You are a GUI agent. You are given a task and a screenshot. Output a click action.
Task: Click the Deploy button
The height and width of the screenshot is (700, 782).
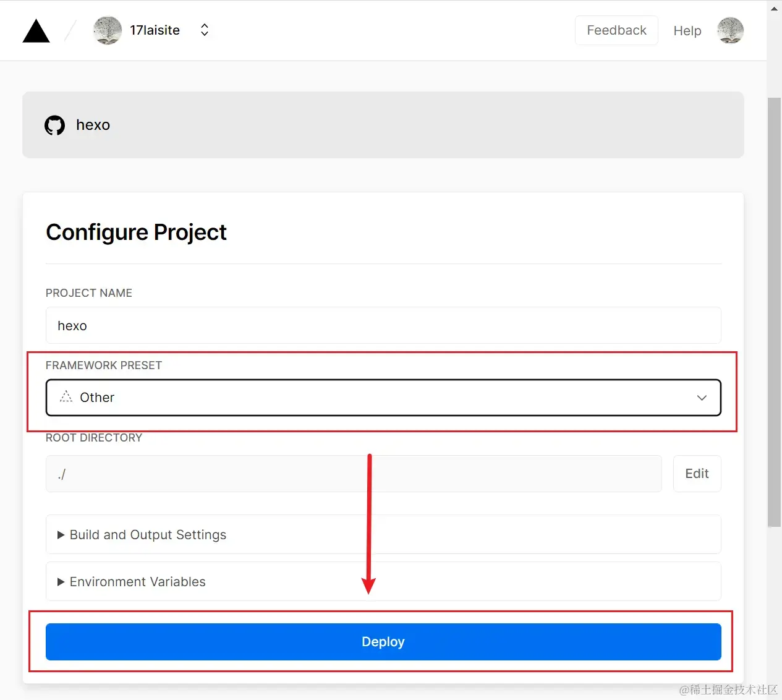pyautogui.click(x=383, y=642)
